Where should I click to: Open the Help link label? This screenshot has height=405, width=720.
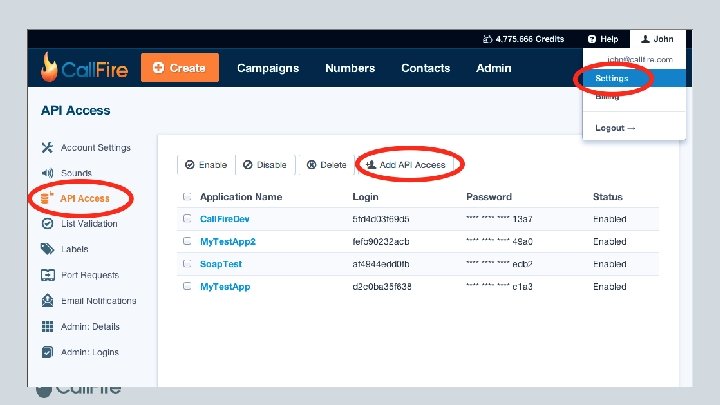click(609, 39)
